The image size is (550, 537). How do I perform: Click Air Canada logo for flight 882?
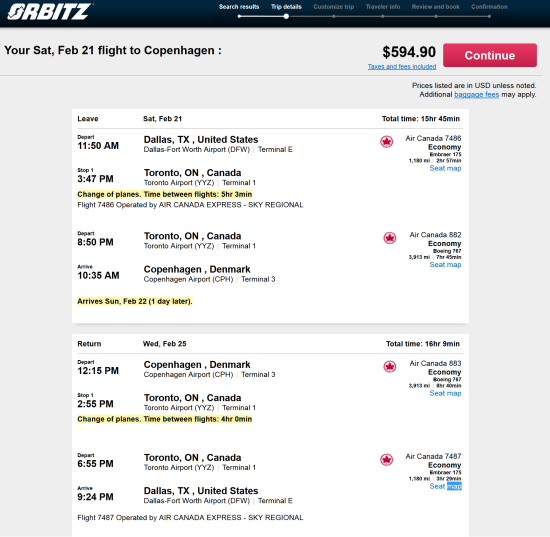(x=389, y=238)
